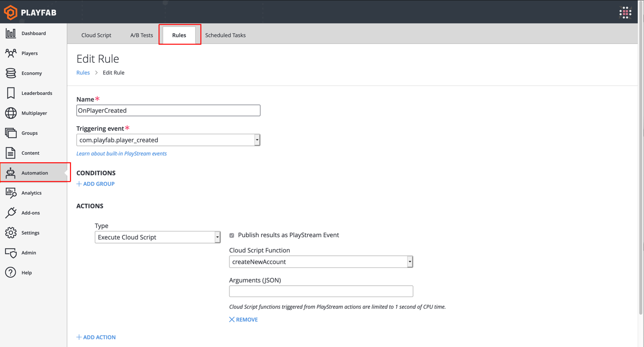Click the Admin shield icon
Viewport: 644px width, 347px height.
point(11,253)
